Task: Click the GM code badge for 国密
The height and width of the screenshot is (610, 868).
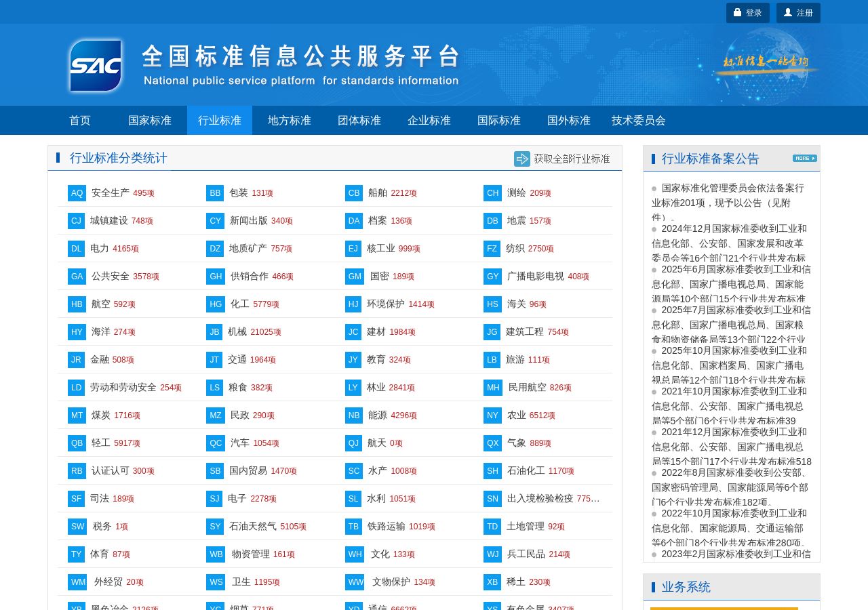Action: pyautogui.click(x=355, y=277)
